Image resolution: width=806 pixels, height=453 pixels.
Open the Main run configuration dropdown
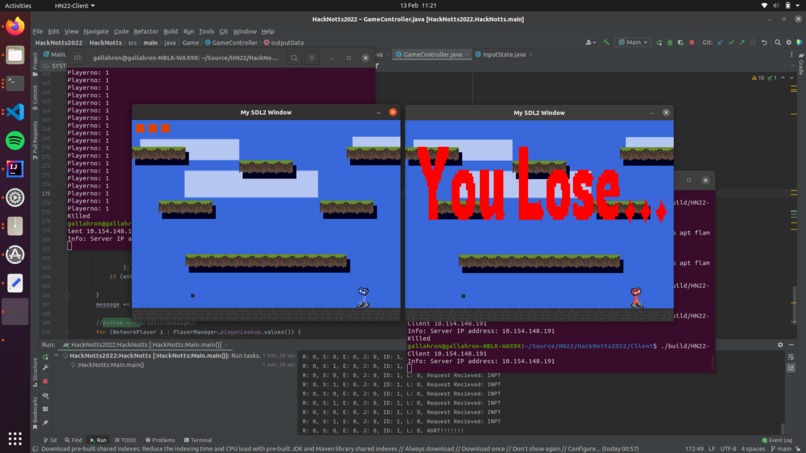[x=633, y=43]
